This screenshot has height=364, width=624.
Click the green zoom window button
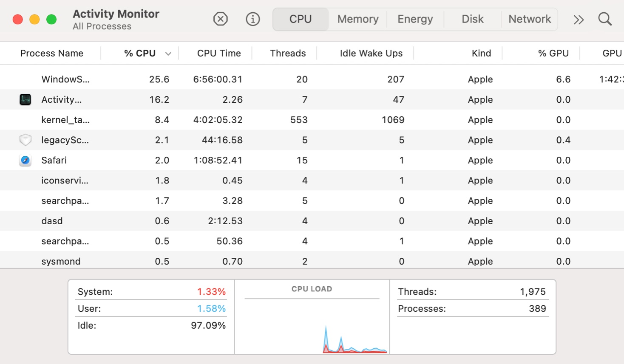click(51, 19)
